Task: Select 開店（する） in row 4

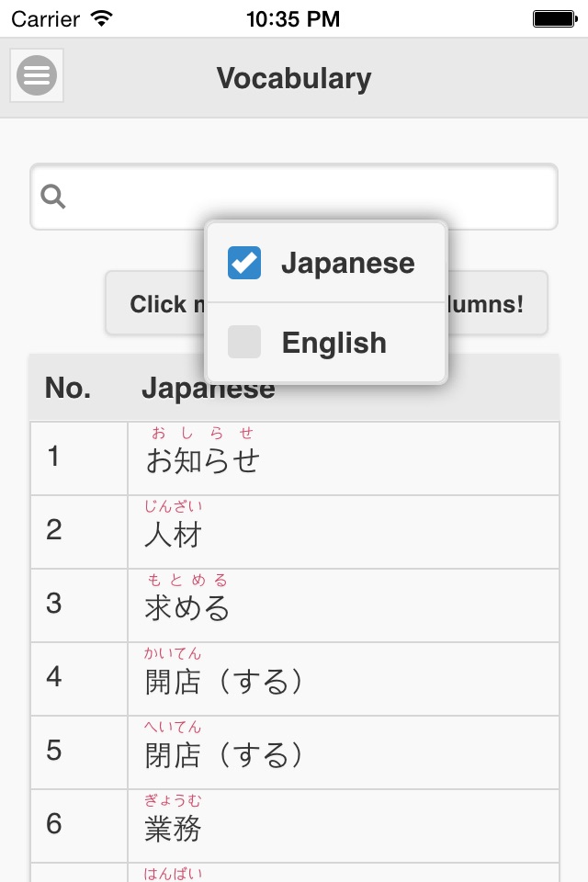Action: coord(224,681)
